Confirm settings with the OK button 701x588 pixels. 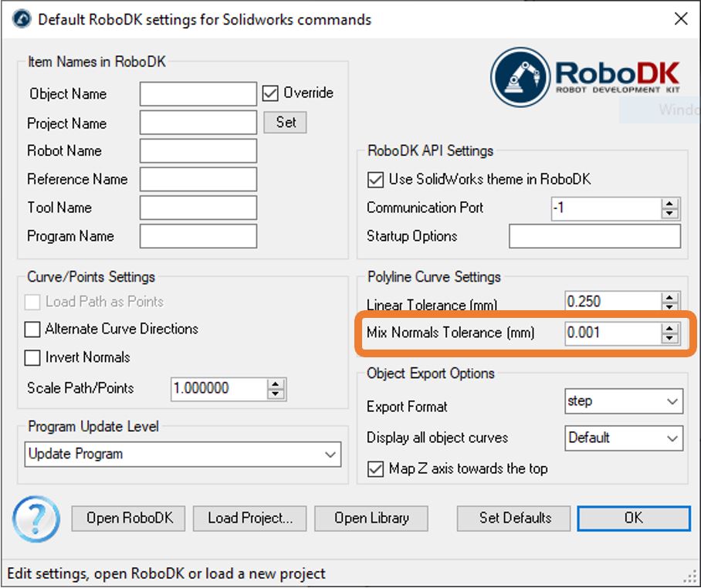coord(633,518)
